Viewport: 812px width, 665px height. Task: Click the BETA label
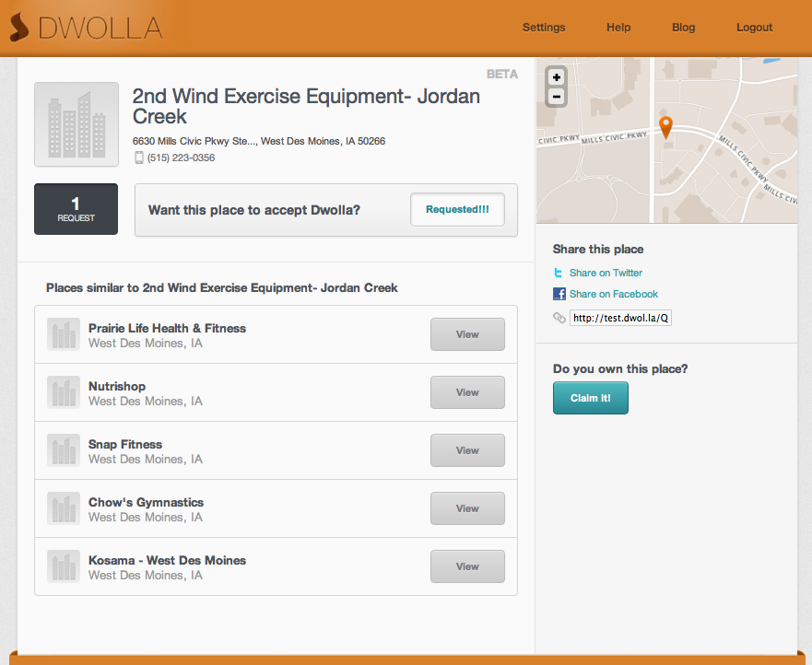pyautogui.click(x=501, y=74)
